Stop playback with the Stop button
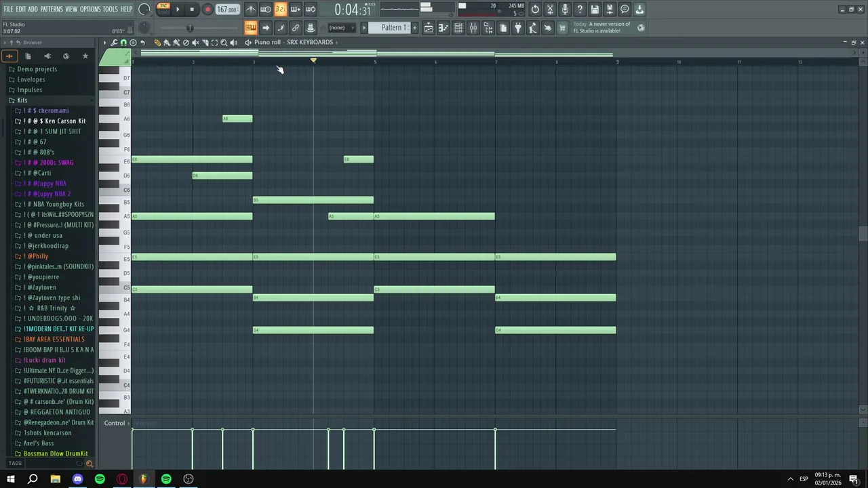868x488 pixels. (192, 9)
